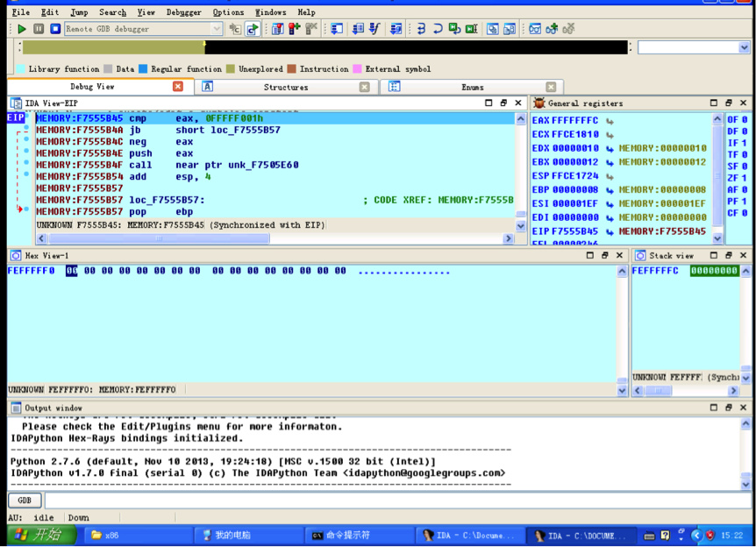The image size is (756, 547).
Task: Expand the dropdown right of navigation band
Action: [744, 47]
